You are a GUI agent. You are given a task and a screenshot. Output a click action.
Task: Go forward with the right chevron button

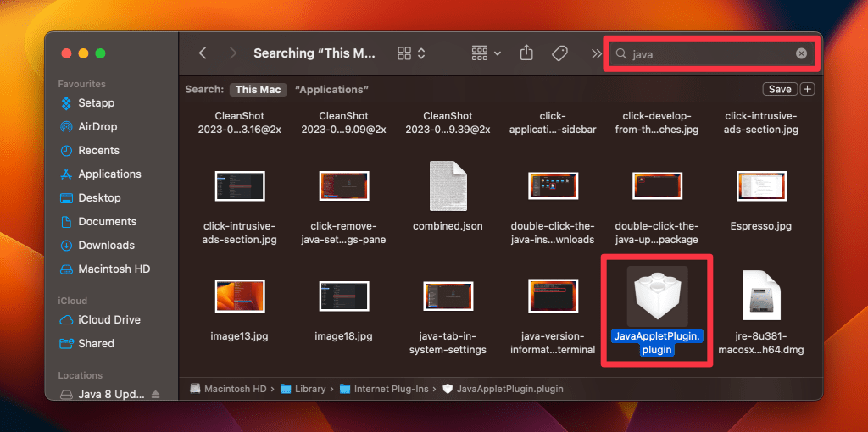click(x=233, y=53)
